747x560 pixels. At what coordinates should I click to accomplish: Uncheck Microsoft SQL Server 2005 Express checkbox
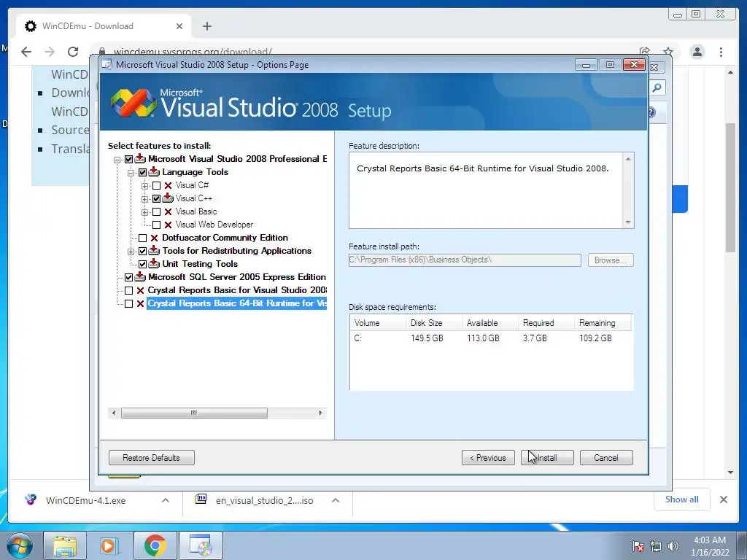(x=128, y=277)
